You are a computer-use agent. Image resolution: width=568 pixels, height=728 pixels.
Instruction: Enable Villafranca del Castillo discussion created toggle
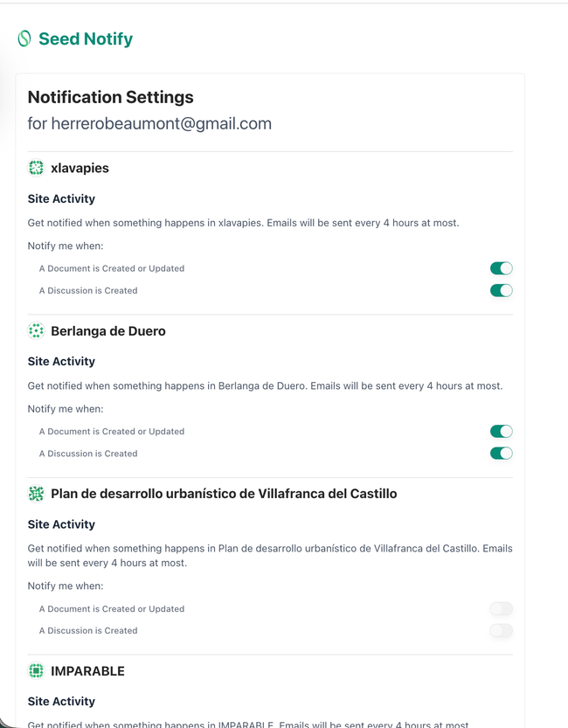point(501,630)
